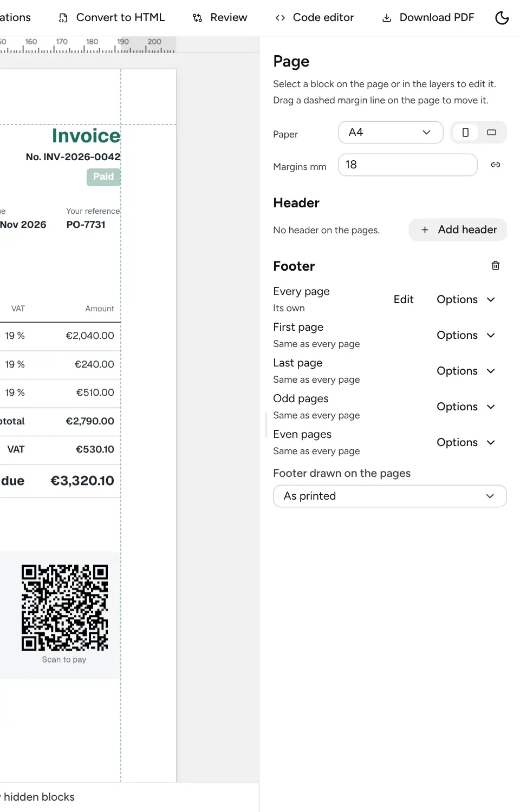This screenshot has width=520, height=812.
Task: Open Options for Odd pages footer
Action: 466,407
